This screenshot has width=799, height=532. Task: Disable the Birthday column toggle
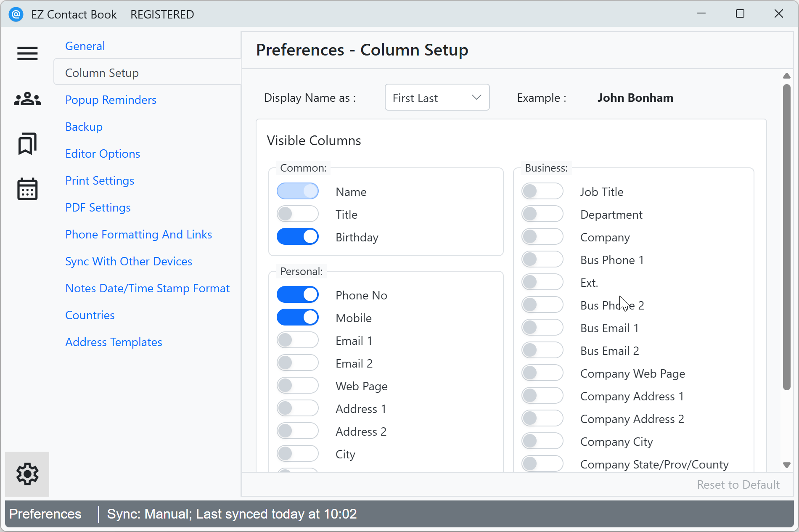(x=298, y=236)
